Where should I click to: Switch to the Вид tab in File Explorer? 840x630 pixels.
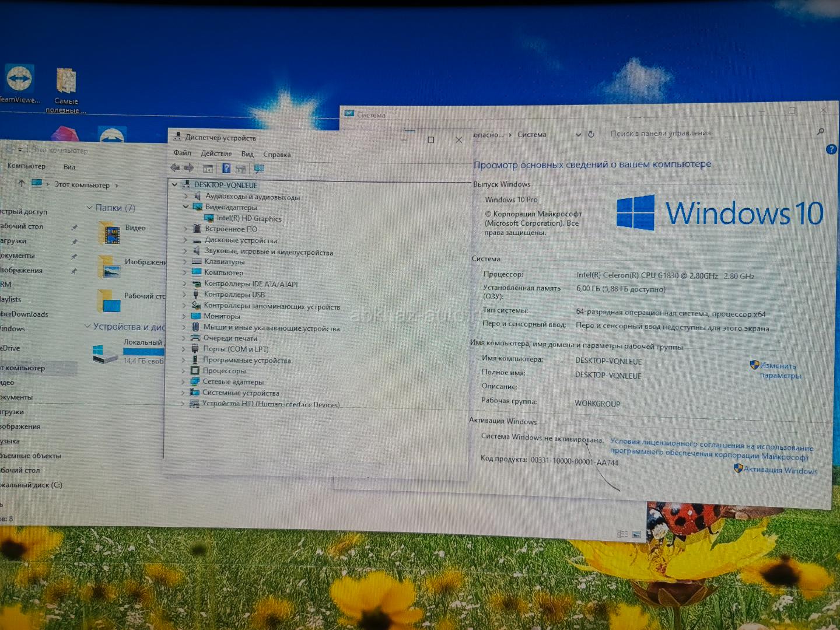click(x=69, y=167)
